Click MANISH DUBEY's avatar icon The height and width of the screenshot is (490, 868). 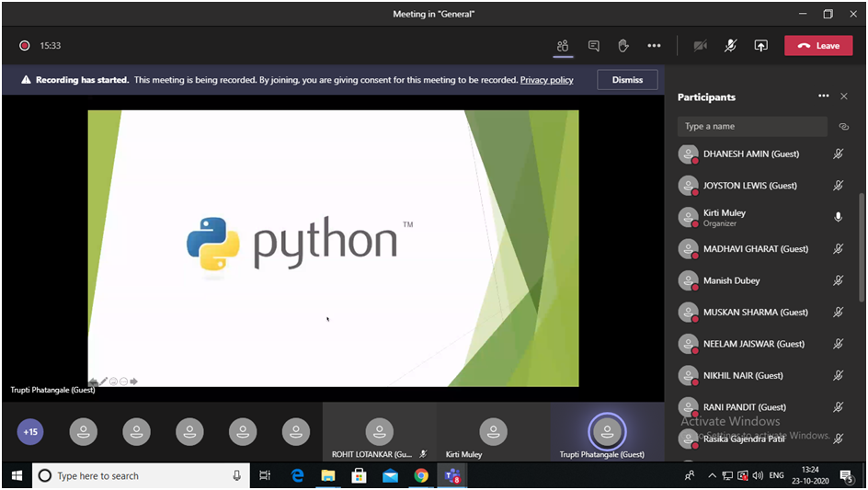[688, 280]
